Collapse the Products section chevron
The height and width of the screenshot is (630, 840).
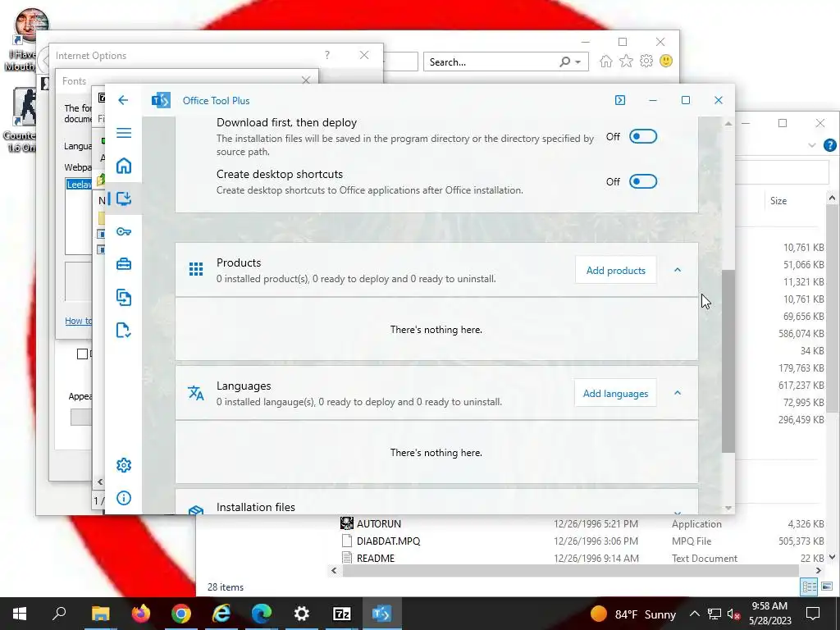click(x=678, y=270)
